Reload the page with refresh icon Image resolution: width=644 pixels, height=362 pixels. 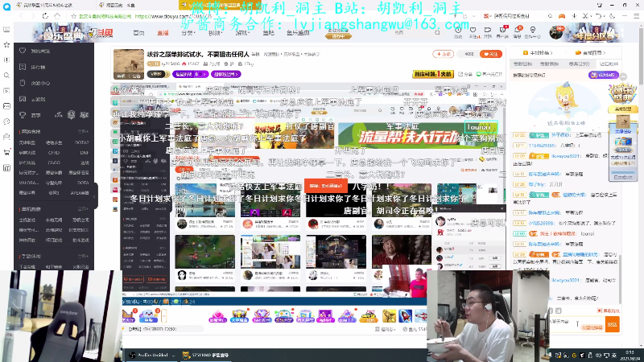click(45, 16)
